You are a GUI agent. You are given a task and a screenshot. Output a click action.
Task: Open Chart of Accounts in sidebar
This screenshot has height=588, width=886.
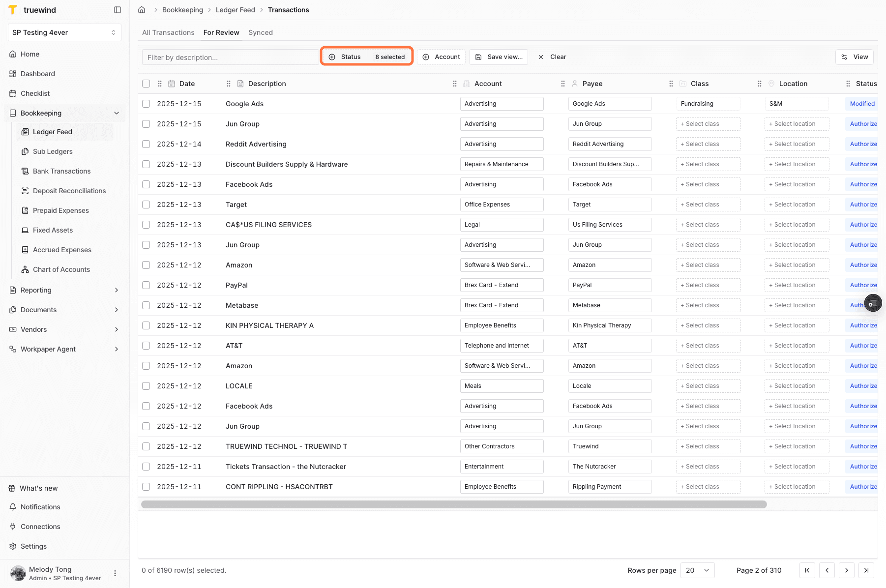(65, 269)
